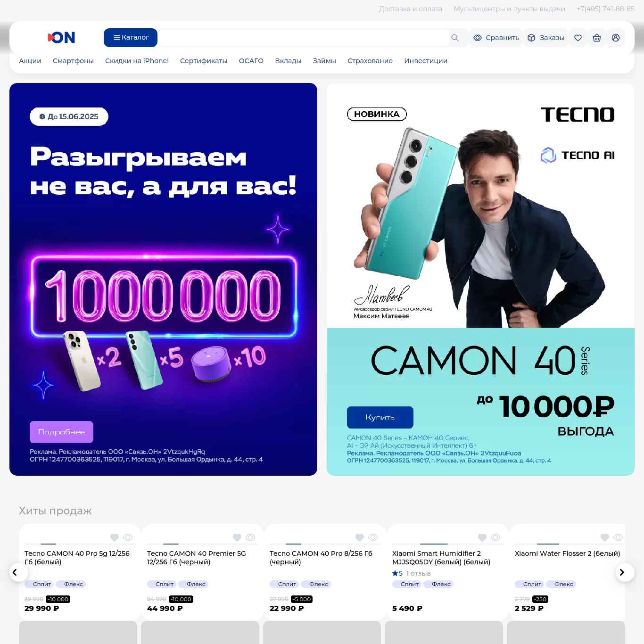Open Скидки на iPhone! menu item
The height and width of the screenshot is (644, 644).
click(x=137, y=61)
